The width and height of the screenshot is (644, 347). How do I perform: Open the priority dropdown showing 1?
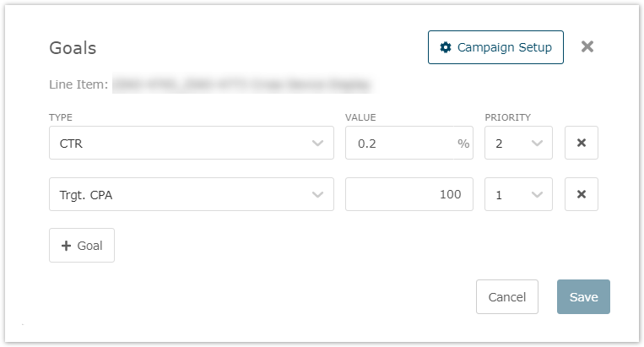click(x=518, y=195)
